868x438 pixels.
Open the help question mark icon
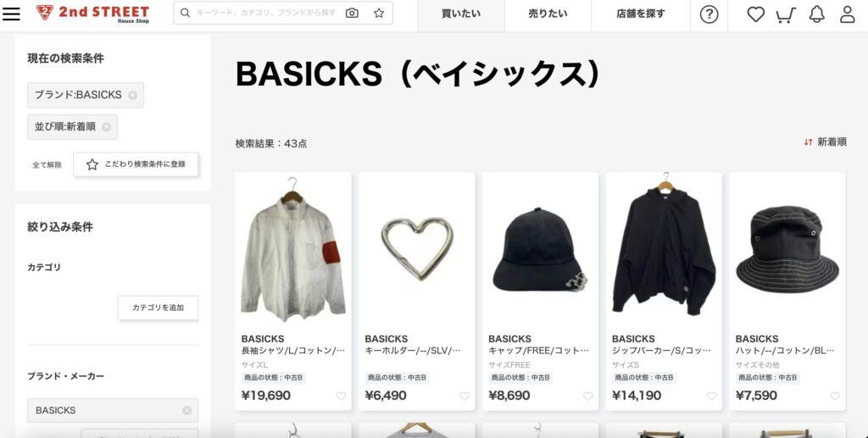click(709, 14)
